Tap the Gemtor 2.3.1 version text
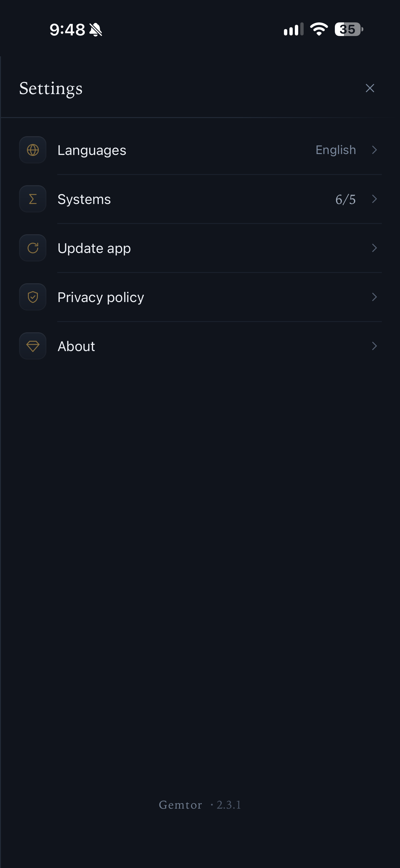 click(x=200, y=805)
